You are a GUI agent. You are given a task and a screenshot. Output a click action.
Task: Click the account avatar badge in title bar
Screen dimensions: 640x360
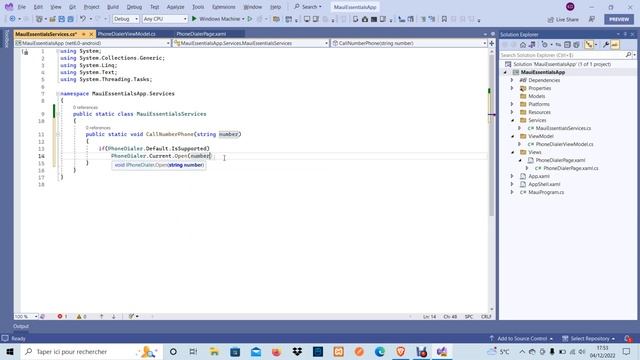click(570, 7)
